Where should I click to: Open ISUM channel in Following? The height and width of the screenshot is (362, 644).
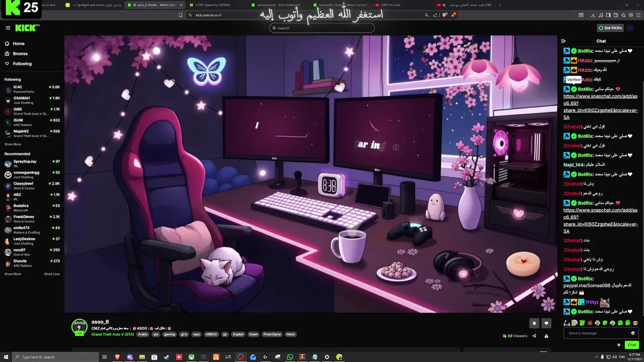(32, 122)
